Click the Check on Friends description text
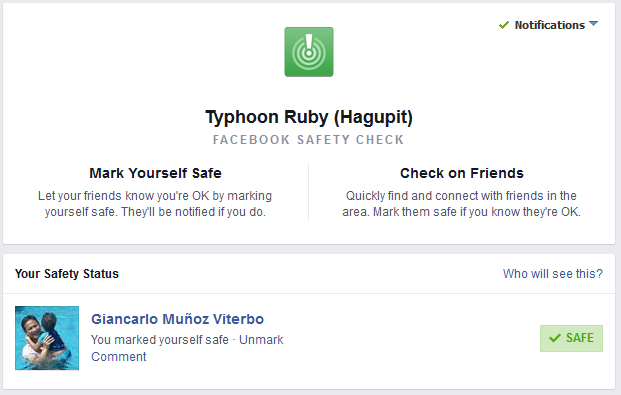The height and width of the screenshot is (395, 621). (x=461, y=204)
